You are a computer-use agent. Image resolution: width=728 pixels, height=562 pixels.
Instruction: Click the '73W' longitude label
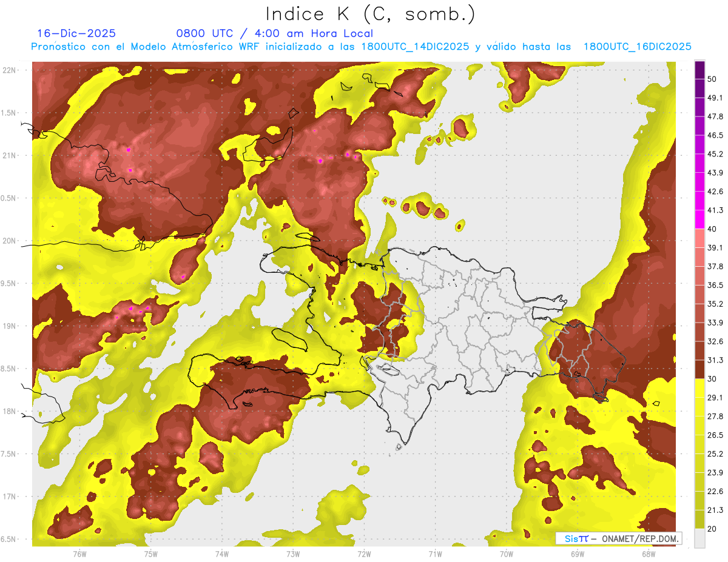(x=293, y=554)
